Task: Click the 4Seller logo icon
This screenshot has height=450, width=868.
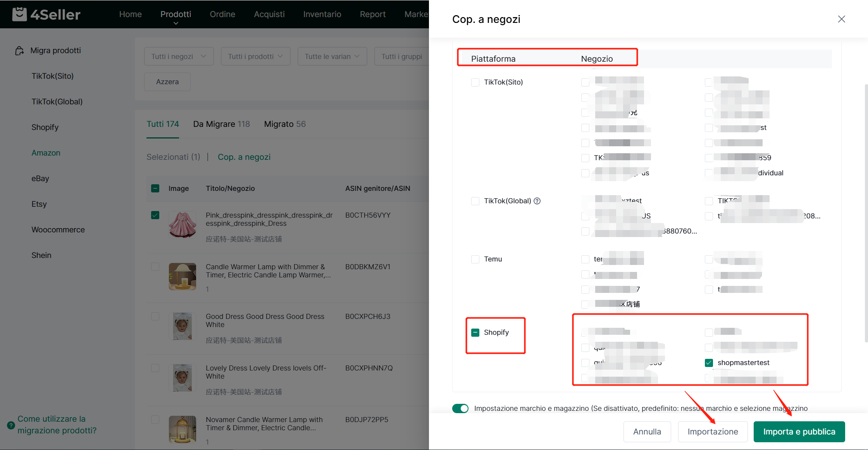Action: pos(19,14)
